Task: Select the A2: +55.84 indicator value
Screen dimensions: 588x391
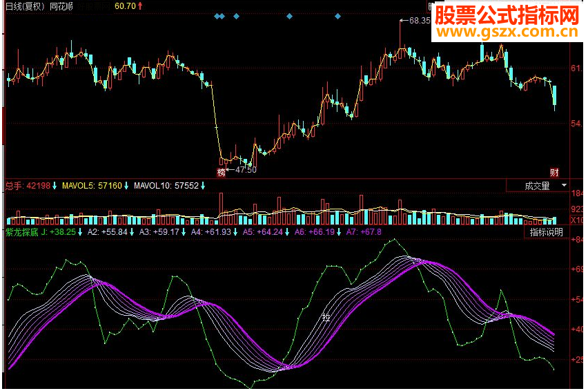Action: [x=108, y=232]
